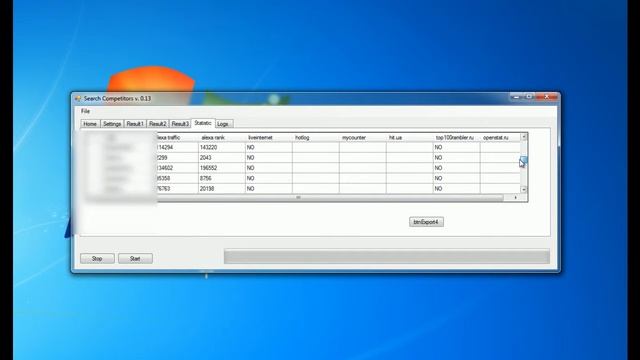
Task: Click the hotlog column header
Action: [x=316, y=138]
